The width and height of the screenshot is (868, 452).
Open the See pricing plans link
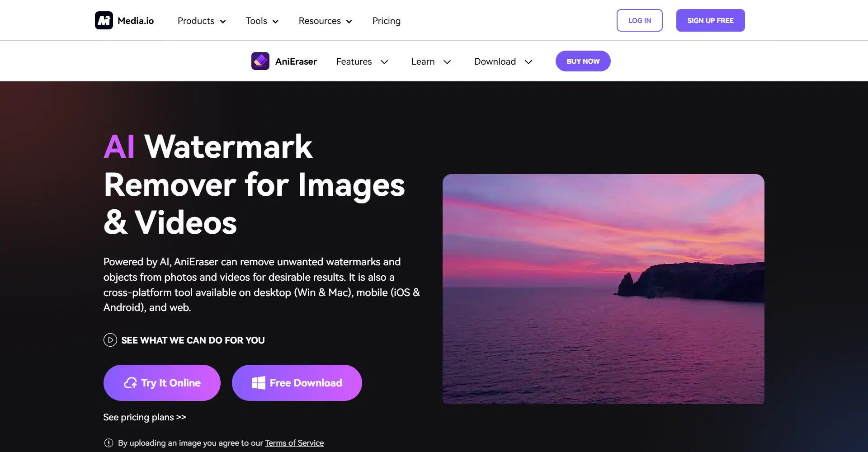(145, 417)
